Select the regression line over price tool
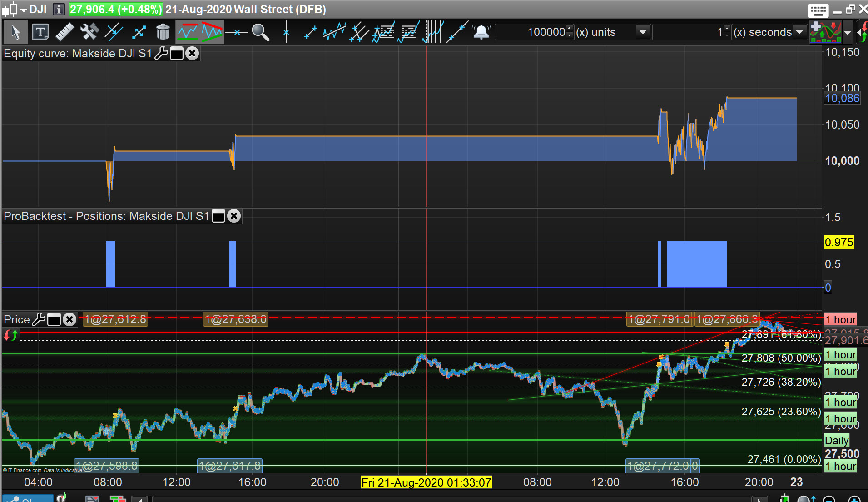 pyautogui.click(x=335, y=32)
